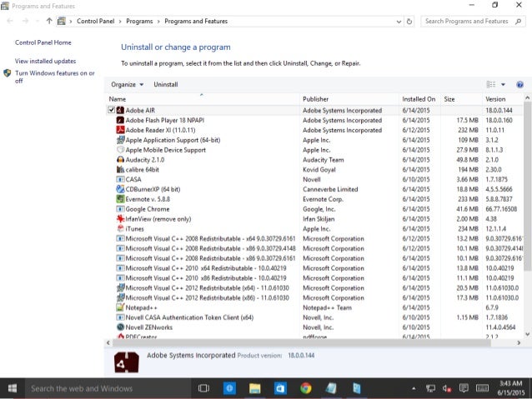Click the version 66.77.16508 cell
Image resolution: width=532 pixels, height=399 pixels.
[x=501, y=209]
